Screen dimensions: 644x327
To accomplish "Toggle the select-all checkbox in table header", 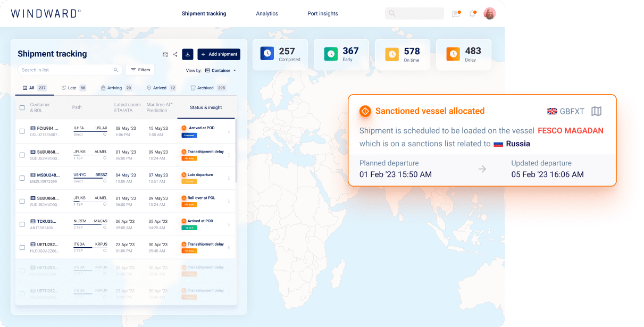I will pos(22,107).
